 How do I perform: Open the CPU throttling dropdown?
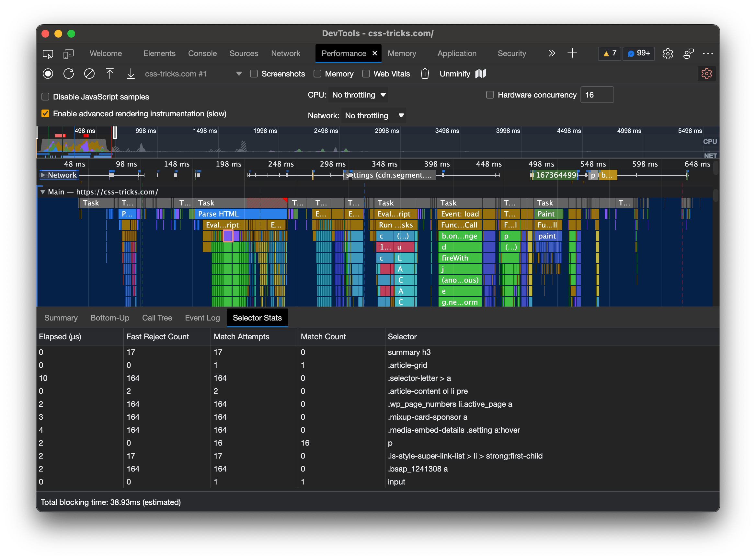[358, 95]
